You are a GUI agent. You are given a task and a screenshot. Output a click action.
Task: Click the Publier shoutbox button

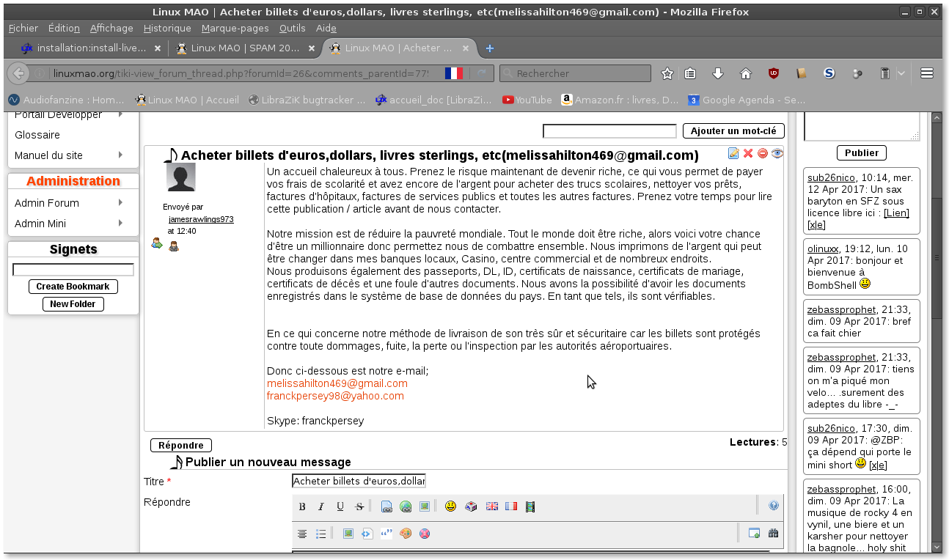tap(862, 152)
